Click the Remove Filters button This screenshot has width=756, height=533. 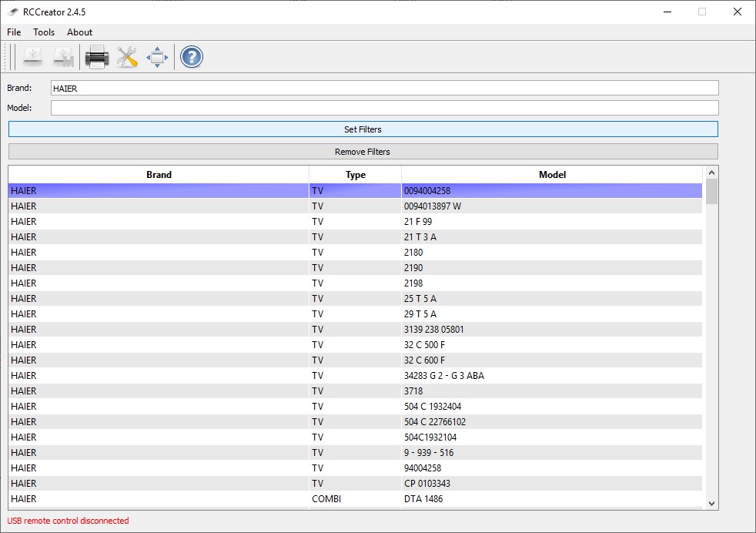tap(363, 151)
